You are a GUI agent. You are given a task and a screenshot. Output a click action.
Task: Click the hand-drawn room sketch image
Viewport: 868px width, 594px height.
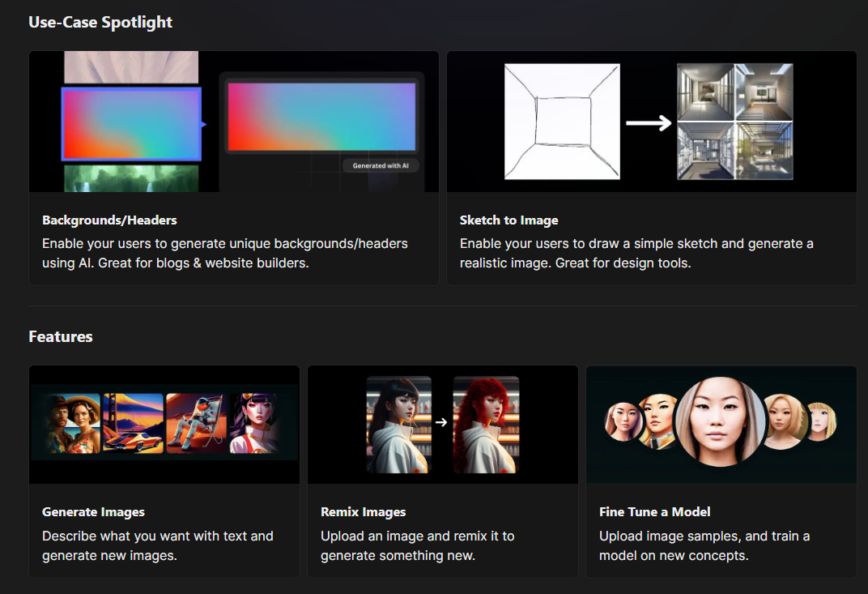click(x=562, y=121)
